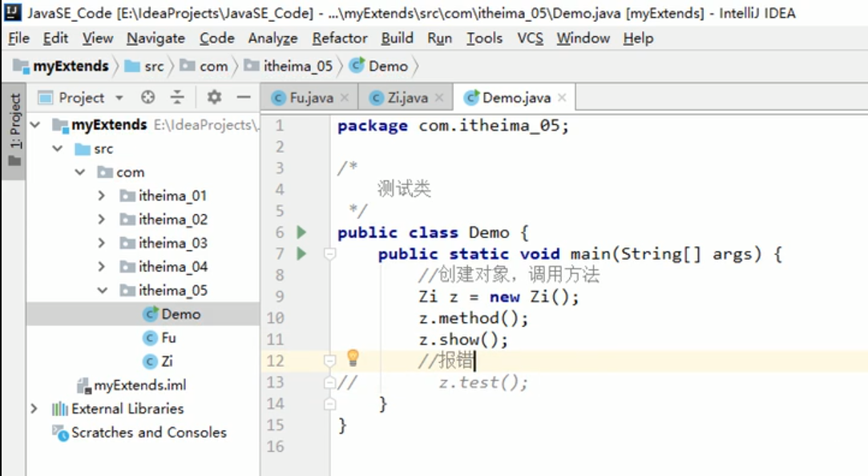Hide the Project panel with minus icon
The image size is (868, 476).
pos(244,98)
